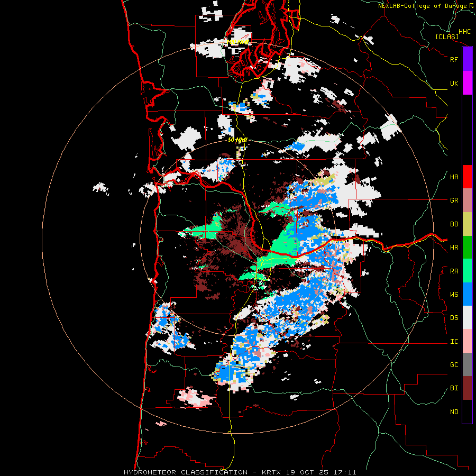Viewport: 476px width, 476px height.
Task: Click the HA red legend swatch
Action: [467, 177]
